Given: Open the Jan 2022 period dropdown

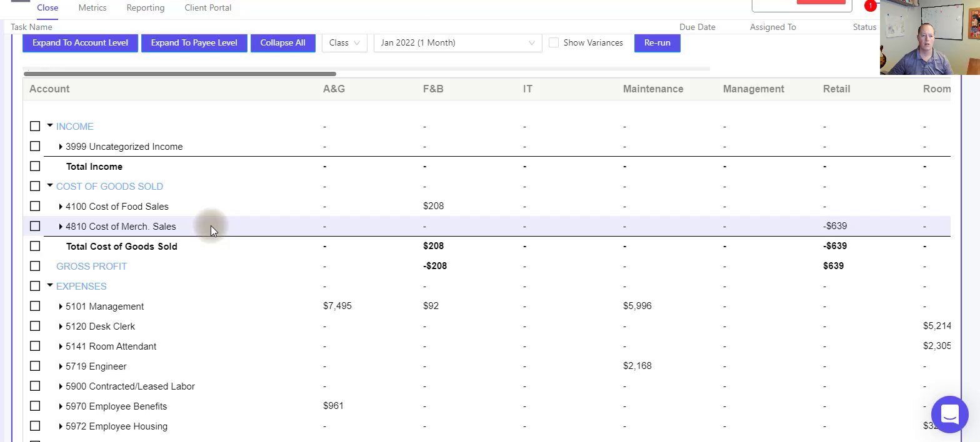Looking at the screenshot, I should (457, 43).
